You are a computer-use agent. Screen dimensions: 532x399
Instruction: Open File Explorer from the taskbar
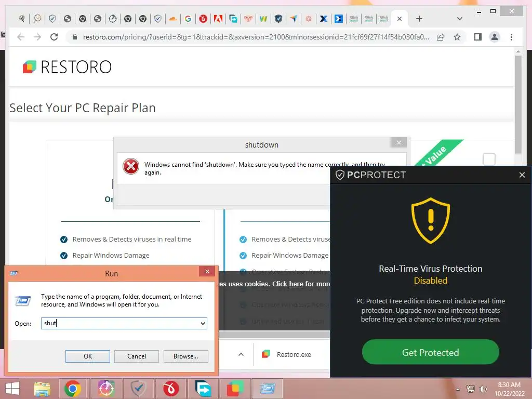pos(42,389)
